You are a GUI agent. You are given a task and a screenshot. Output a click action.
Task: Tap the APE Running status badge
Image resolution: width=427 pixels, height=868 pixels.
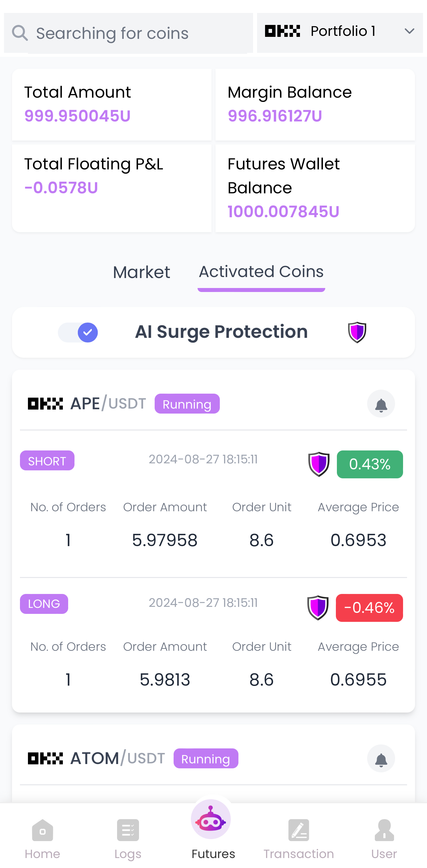pos(187,404)
